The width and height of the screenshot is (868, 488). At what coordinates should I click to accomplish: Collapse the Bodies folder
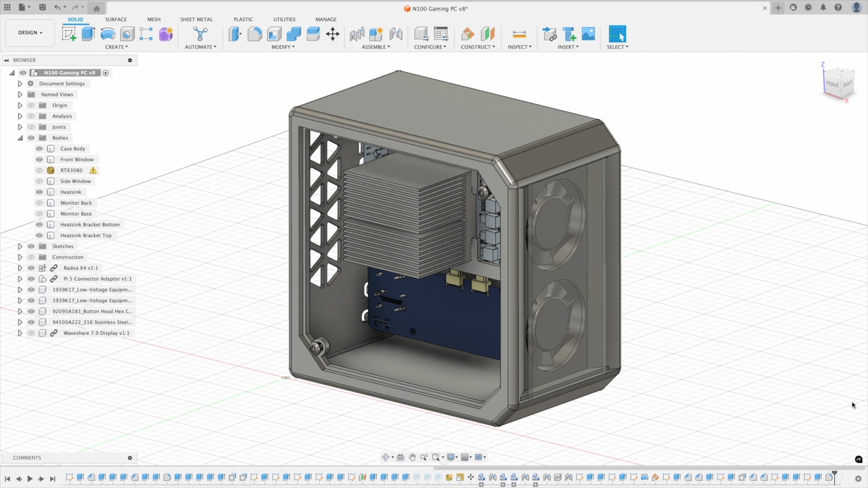(x=20, y=138)
